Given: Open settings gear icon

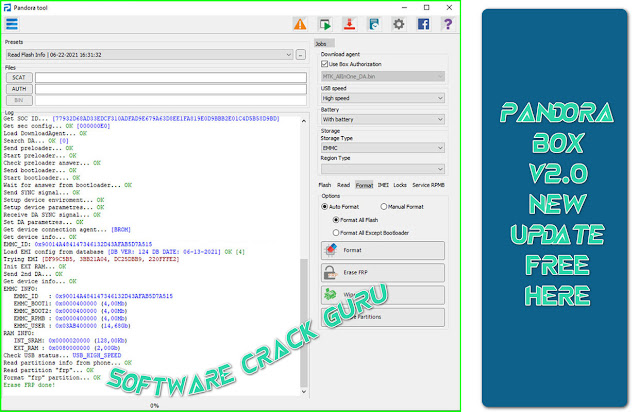Looking at the screenshot, I should 399,24.
